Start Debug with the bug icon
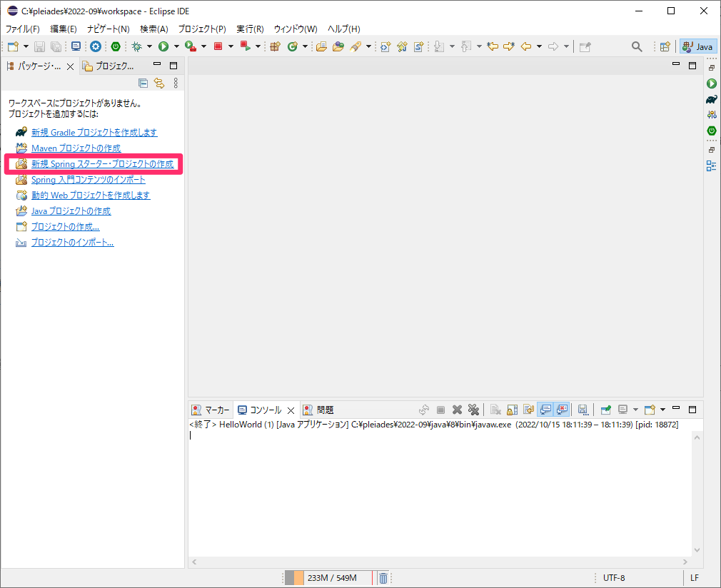This screenshot has height=588, width=721. click(136, 46)
